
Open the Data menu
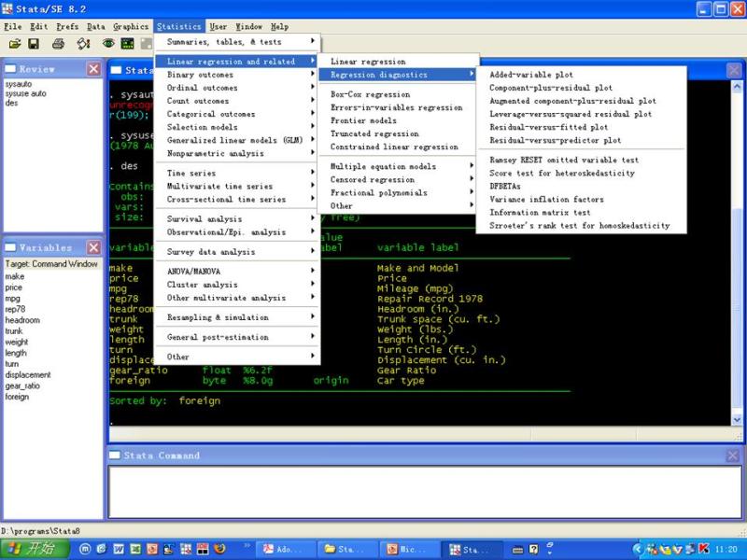(96, 27)
